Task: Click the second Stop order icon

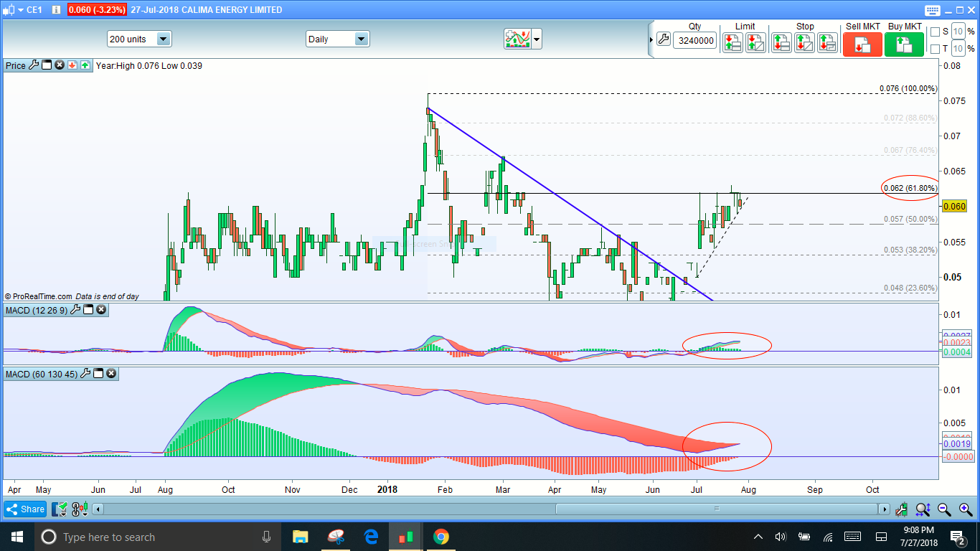Action: [804, 43]
